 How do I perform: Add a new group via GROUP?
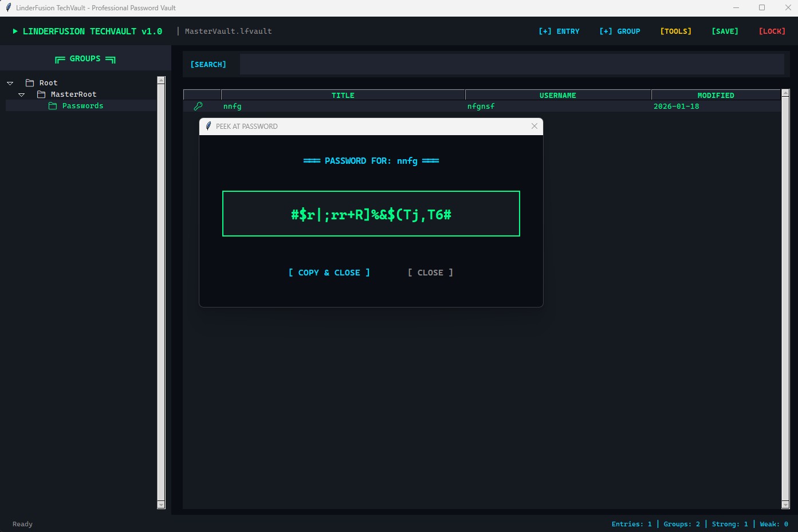click(620, 31)
